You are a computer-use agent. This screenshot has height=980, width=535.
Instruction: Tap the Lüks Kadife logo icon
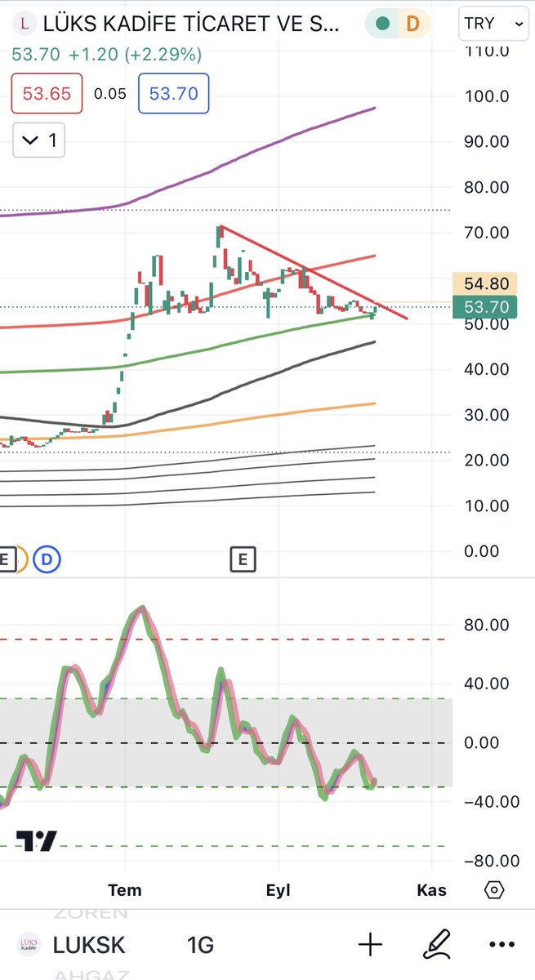click(x=29, y=945)
